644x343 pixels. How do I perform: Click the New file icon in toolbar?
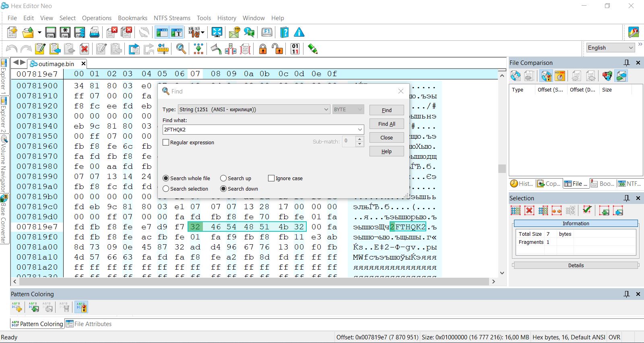click(x=12, y=32)
